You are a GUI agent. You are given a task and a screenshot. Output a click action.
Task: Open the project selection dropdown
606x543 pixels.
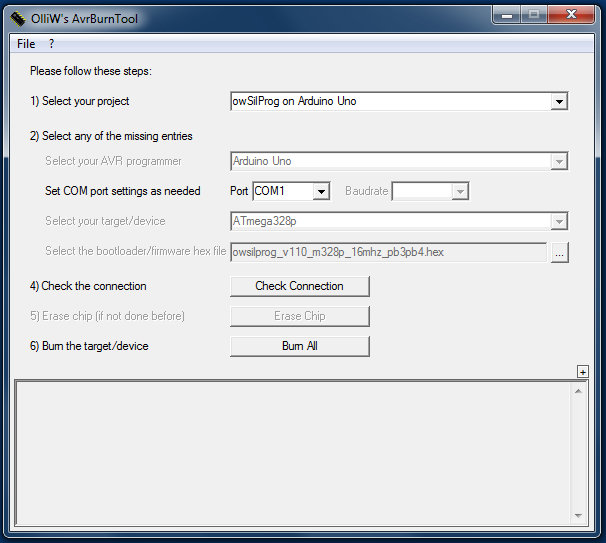559,101
